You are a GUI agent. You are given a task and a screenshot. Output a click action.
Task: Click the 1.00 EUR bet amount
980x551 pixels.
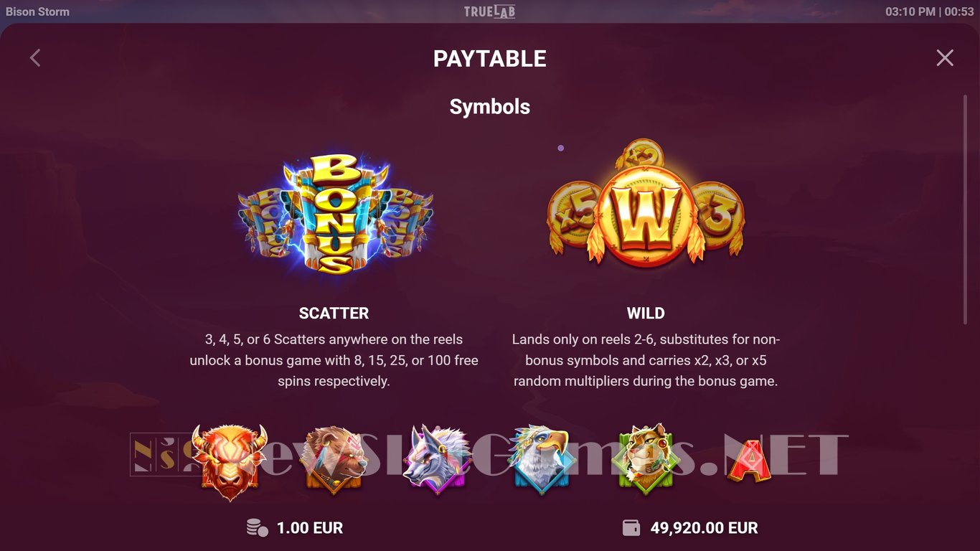click(310, 528)
